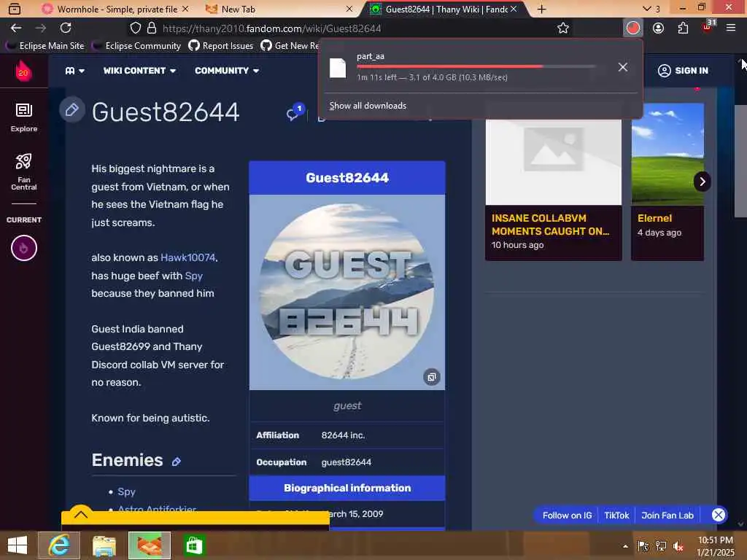Click Join Fan Lab

click(667, 516)
